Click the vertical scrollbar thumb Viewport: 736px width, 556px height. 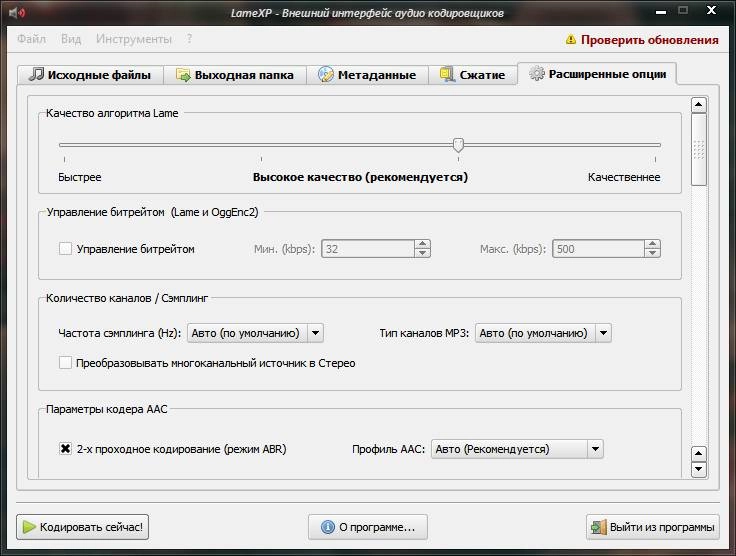click(x=699, y=150)
